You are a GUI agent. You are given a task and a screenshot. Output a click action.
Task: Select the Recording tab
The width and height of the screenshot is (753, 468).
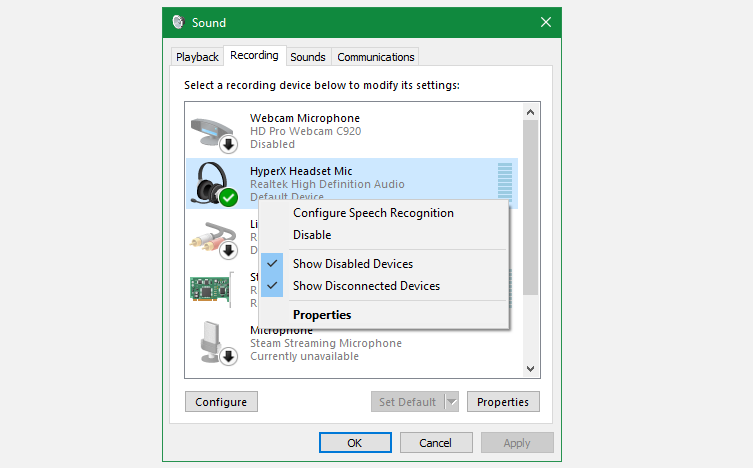pos(255,56)
